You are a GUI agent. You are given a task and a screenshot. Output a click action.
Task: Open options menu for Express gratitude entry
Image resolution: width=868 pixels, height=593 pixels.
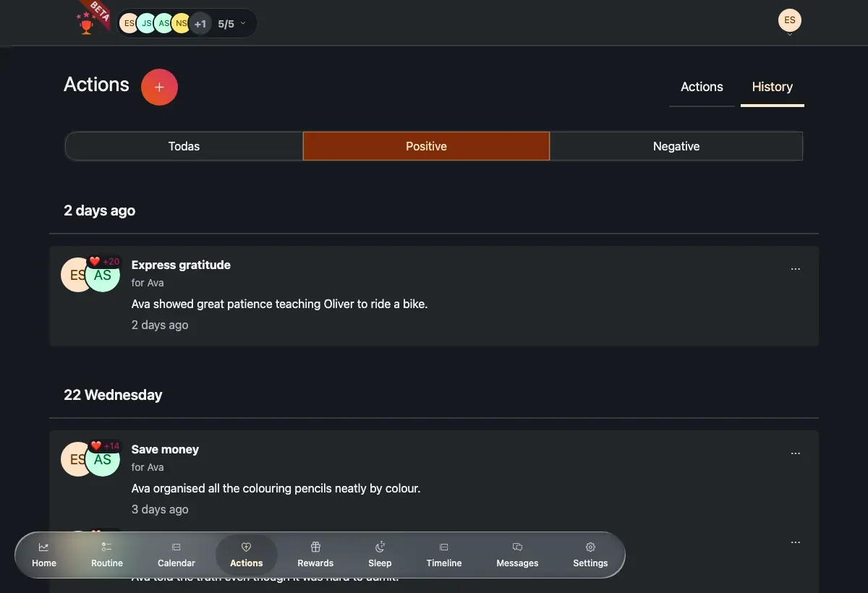pos(796,269)
